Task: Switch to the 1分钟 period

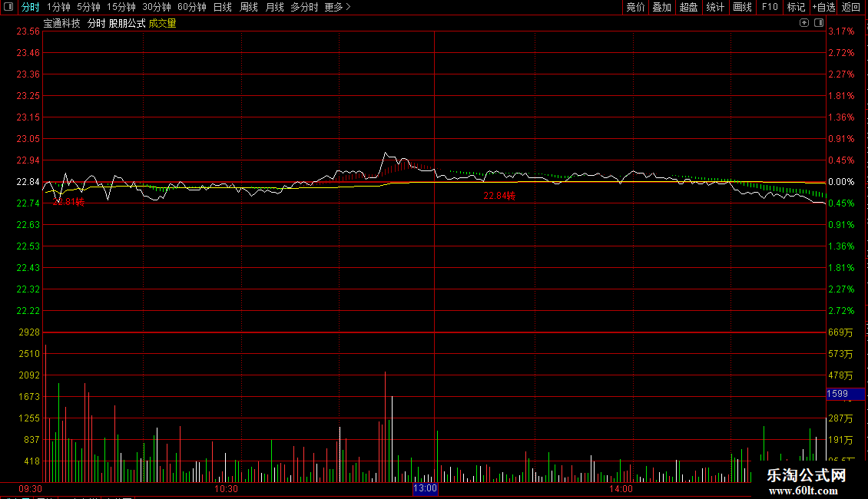Action: click(58, 7)
